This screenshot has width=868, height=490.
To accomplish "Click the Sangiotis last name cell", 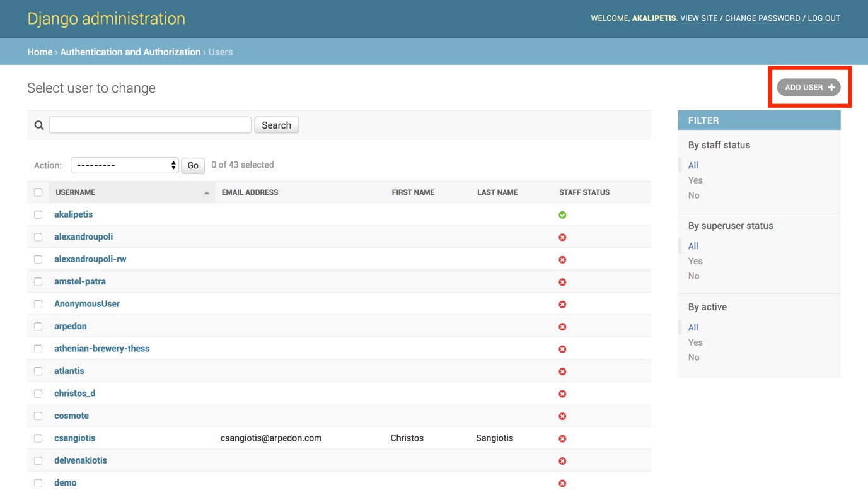I will (x=494, y=438).
